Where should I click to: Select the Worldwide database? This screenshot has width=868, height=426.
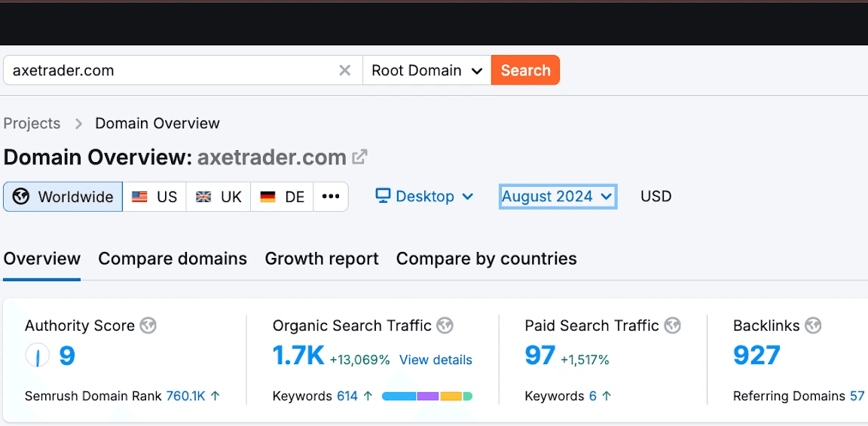63,197
